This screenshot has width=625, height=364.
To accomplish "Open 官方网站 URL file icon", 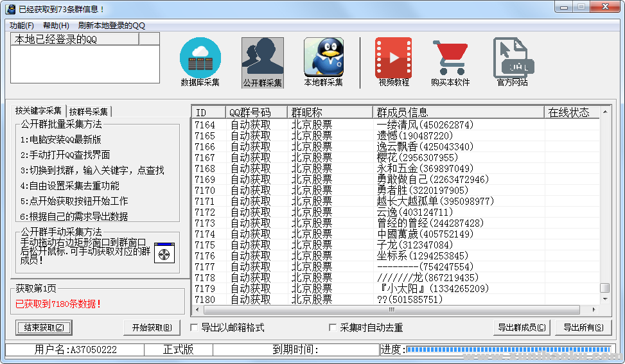I will click(x=511, y=58).
